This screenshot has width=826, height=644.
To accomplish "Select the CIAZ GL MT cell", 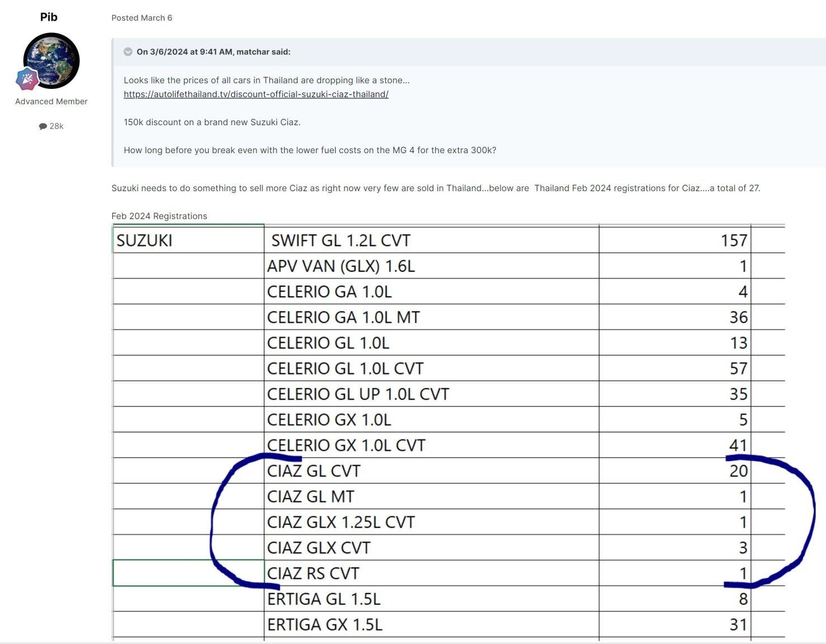I will click(431, 496).
